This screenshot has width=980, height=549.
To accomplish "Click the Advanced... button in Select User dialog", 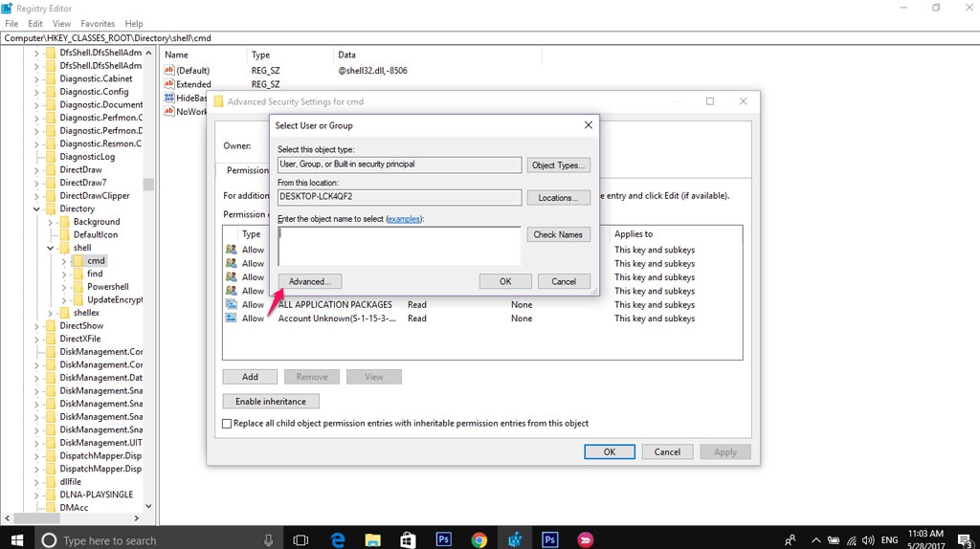I will click(309, 281).
